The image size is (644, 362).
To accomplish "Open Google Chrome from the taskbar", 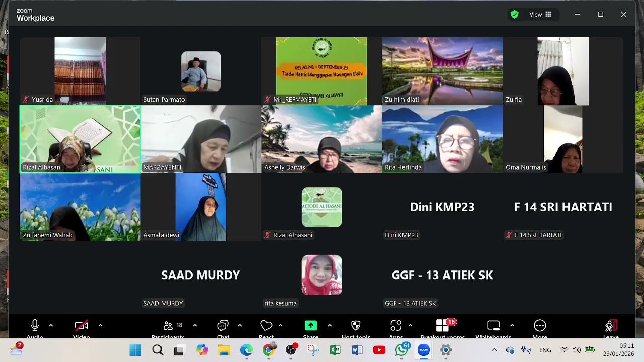I will [269, 350].
